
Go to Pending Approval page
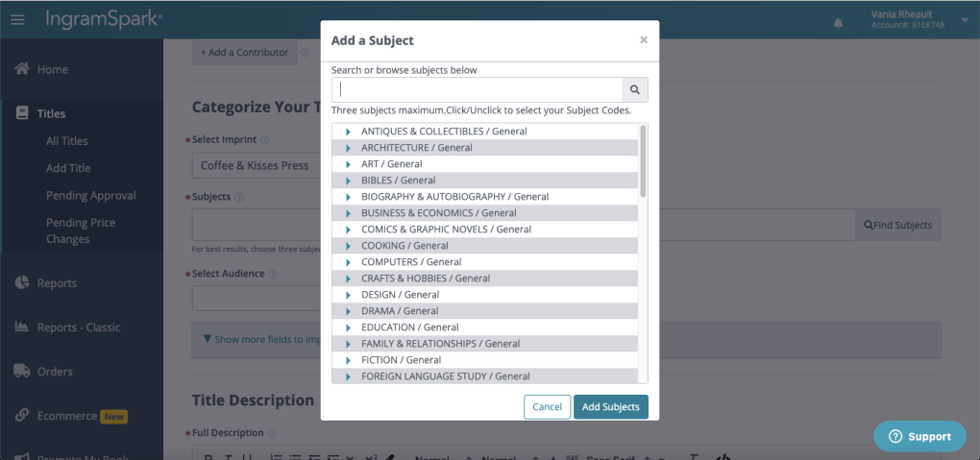tap(91, 196)
